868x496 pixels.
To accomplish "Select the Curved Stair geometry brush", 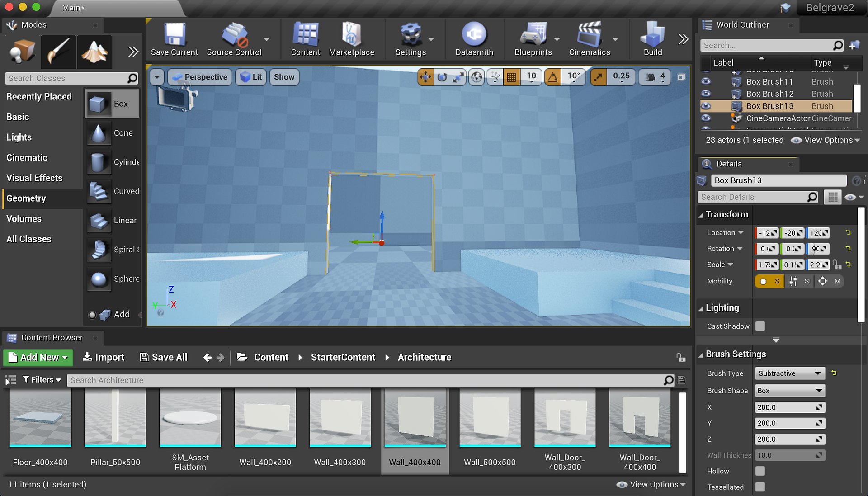I will click(x=112, y=191).
